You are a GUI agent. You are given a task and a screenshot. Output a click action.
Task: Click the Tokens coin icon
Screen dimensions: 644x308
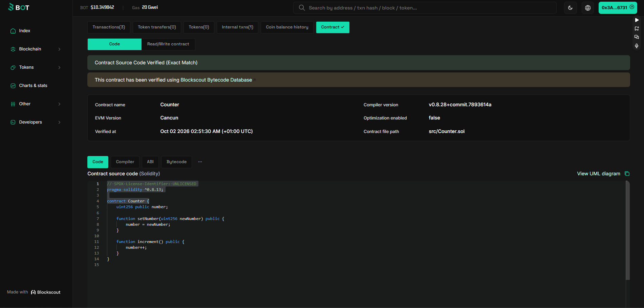[x=13, y=67]
